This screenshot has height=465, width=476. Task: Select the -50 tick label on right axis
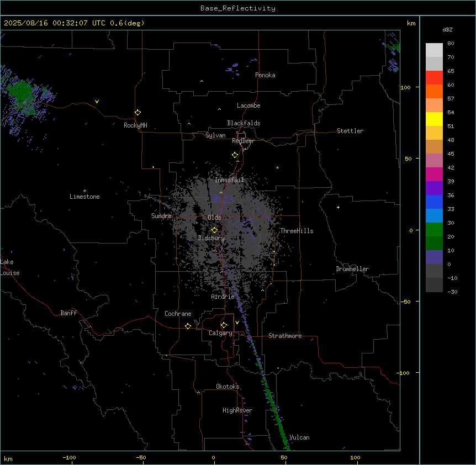pyautogui.click(x=406, y=302)
